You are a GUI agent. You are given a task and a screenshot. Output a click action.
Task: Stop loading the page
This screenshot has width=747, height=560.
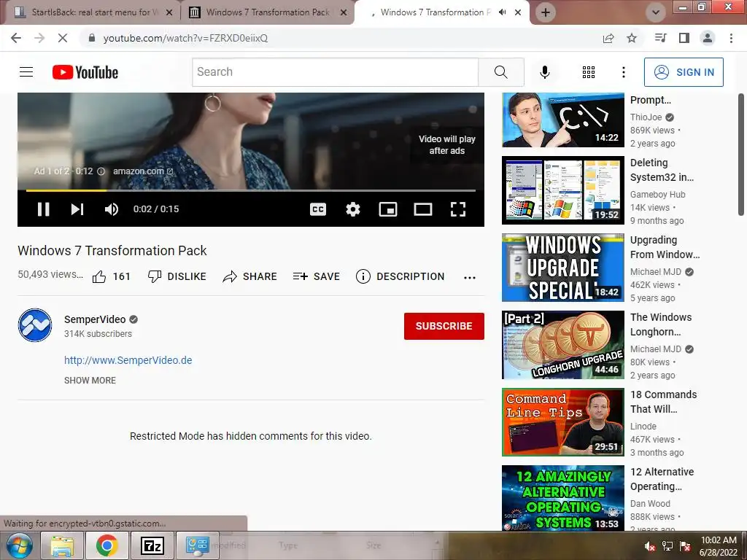(63, 38)
